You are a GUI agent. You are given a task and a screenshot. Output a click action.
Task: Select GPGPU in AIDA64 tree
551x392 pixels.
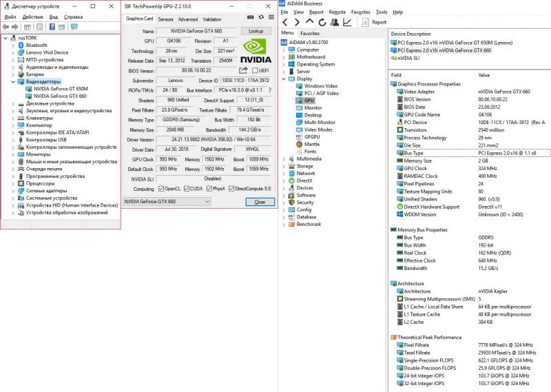click(312, 137)
